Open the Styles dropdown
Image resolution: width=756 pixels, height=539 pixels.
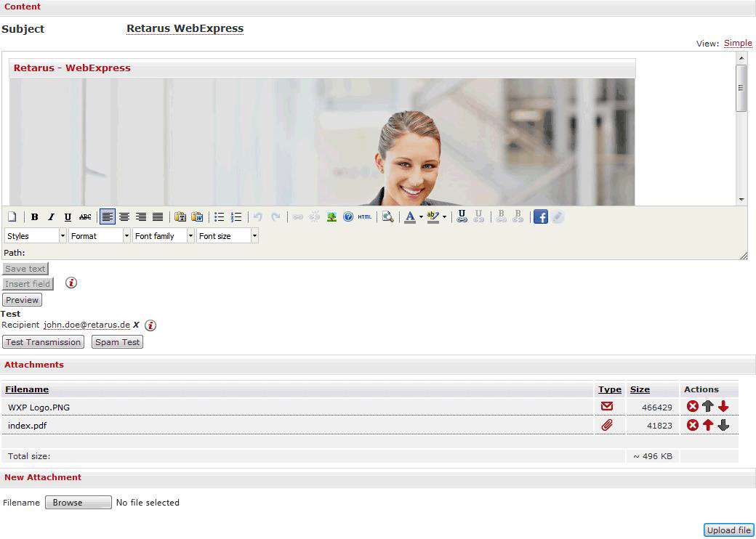pos(35,236)
